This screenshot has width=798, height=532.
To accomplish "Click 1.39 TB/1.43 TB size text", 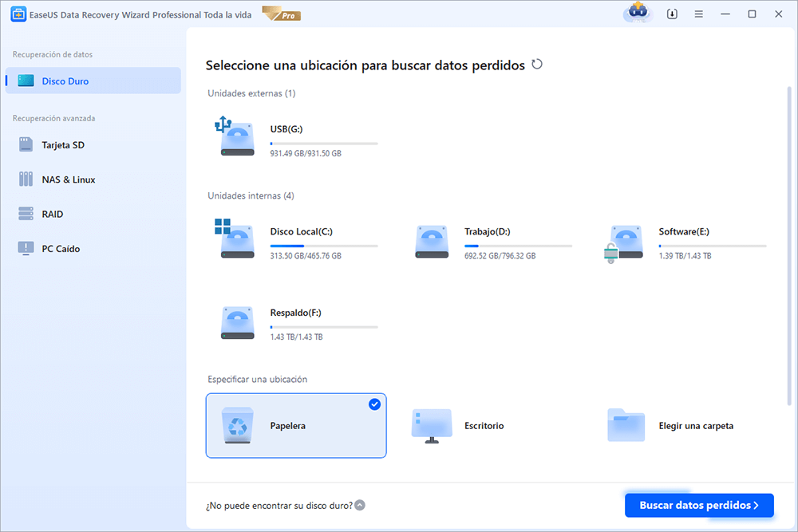I will [685, 256].
